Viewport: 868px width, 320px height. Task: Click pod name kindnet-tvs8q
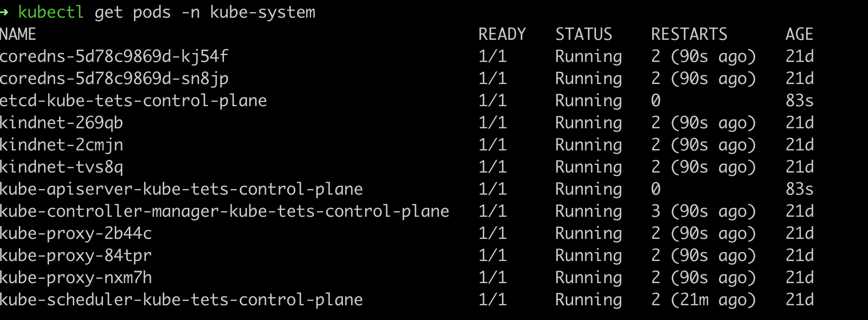click(x=61, y=167)
